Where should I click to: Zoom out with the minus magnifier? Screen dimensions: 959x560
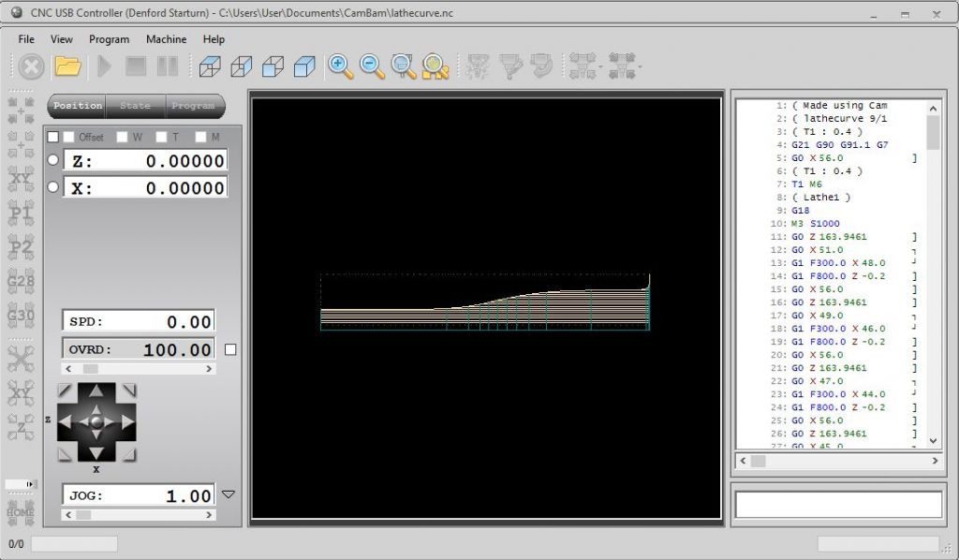[x=372, y=66]
